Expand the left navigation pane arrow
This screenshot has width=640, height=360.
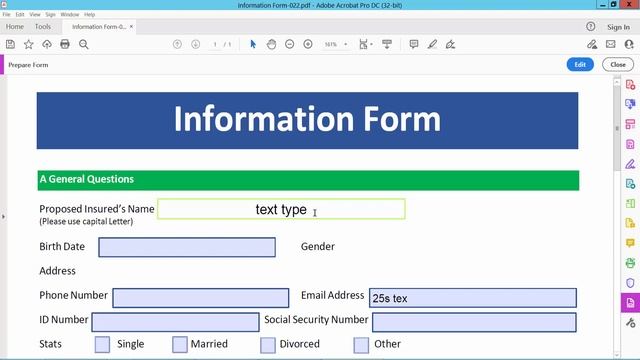(x=3, y=216)
